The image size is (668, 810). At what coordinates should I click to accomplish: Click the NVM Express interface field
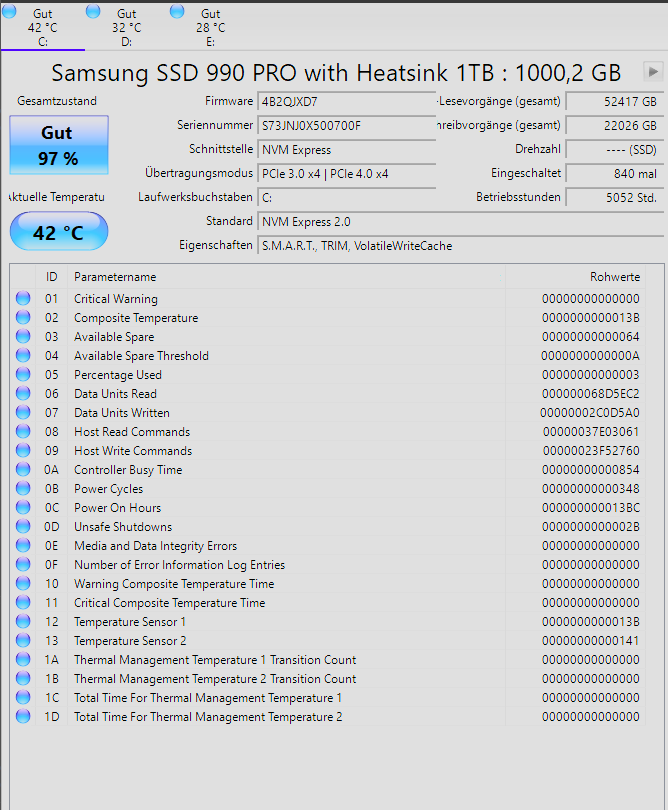point(346,150)
